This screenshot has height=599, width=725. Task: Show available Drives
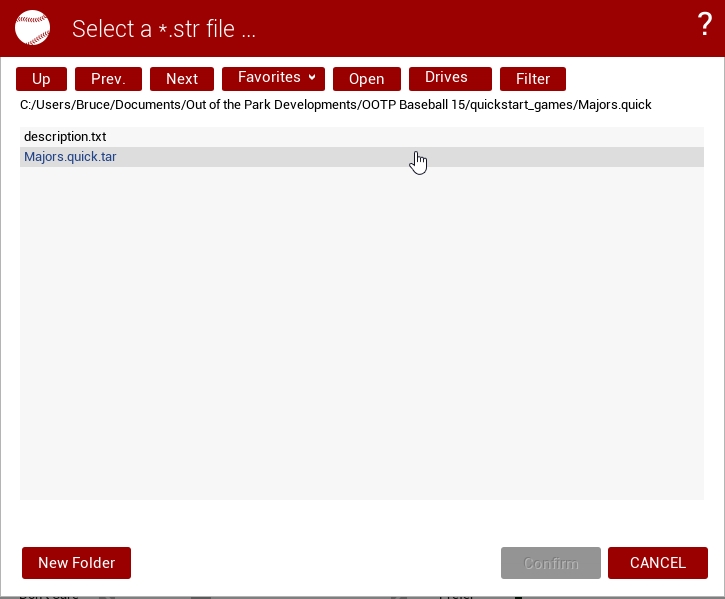click(x=450, y=78)
